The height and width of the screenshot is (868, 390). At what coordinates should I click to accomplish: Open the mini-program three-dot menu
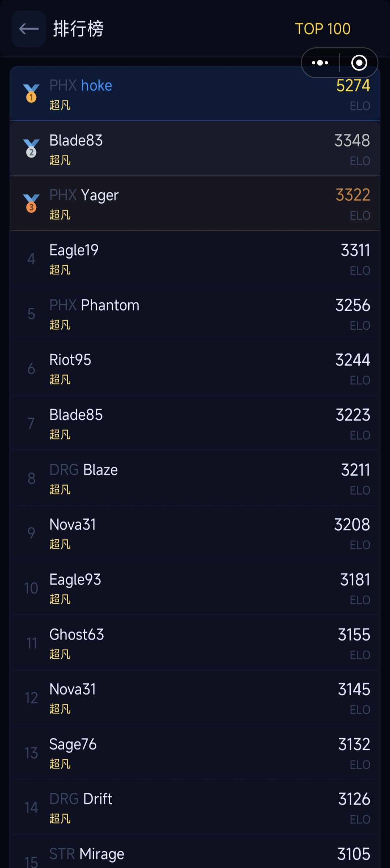click(320, 63)
